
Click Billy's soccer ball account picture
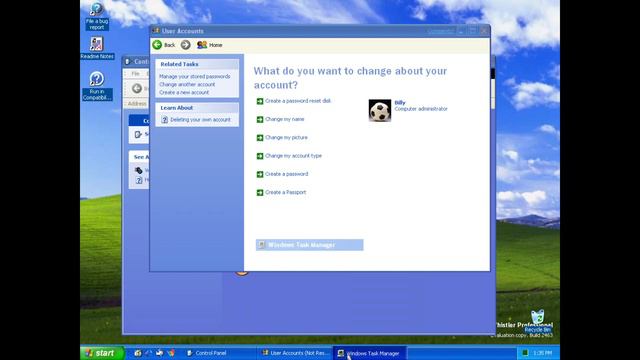[380, 110]
